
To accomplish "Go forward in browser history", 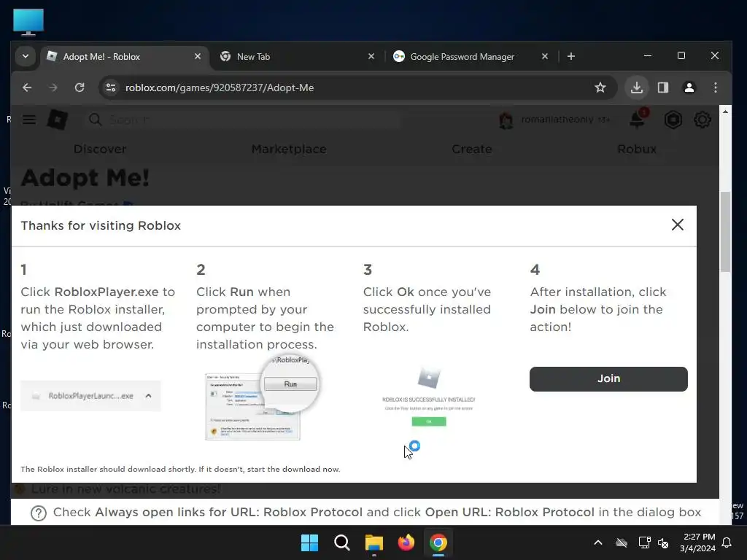I will [x=53, y=87].
